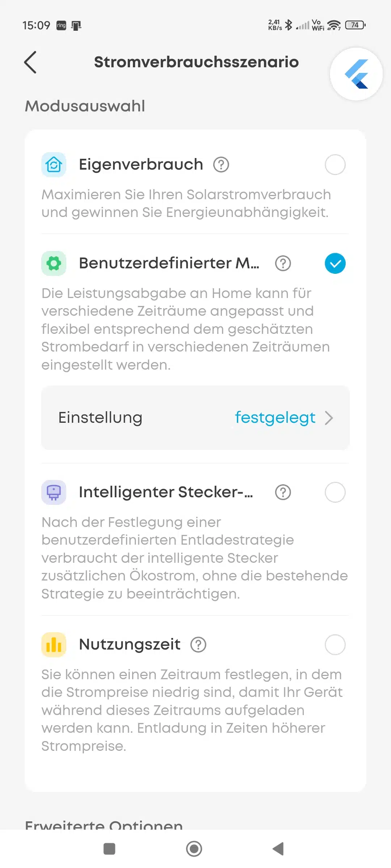Open help for Intelligenter Stecker mode
Screen dimensions: 391x868
[283, 492]
